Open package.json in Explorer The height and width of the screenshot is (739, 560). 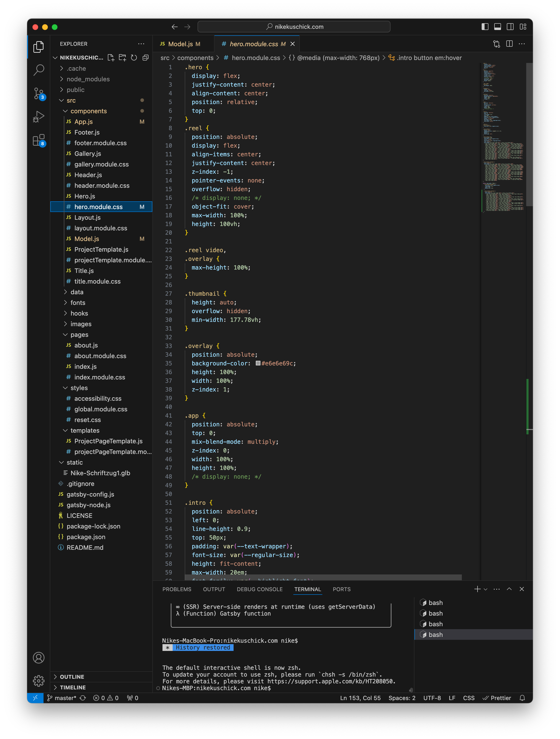pyautogui.click(x=102, y=537)
